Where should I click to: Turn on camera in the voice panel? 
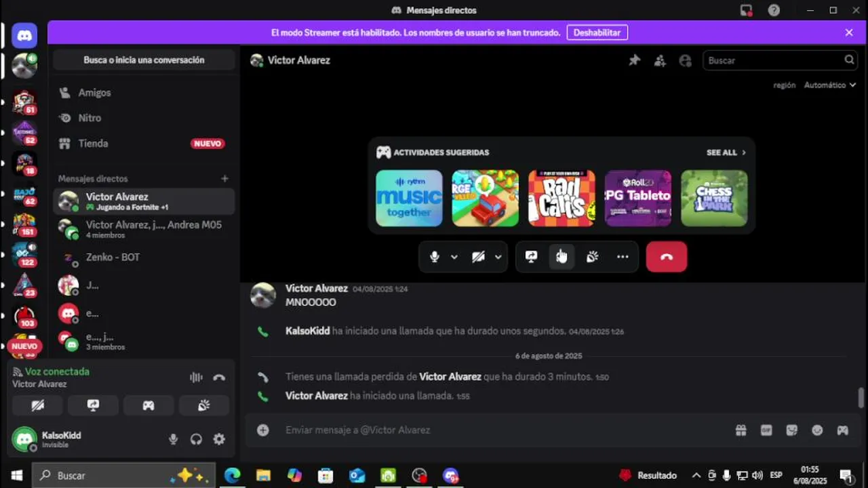tap(37, 405)
